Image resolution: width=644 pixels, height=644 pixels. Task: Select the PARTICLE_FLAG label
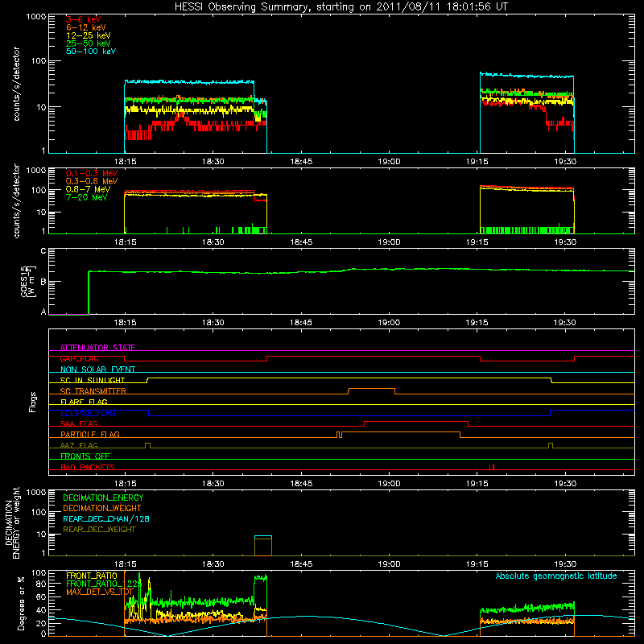click(90, 434)
